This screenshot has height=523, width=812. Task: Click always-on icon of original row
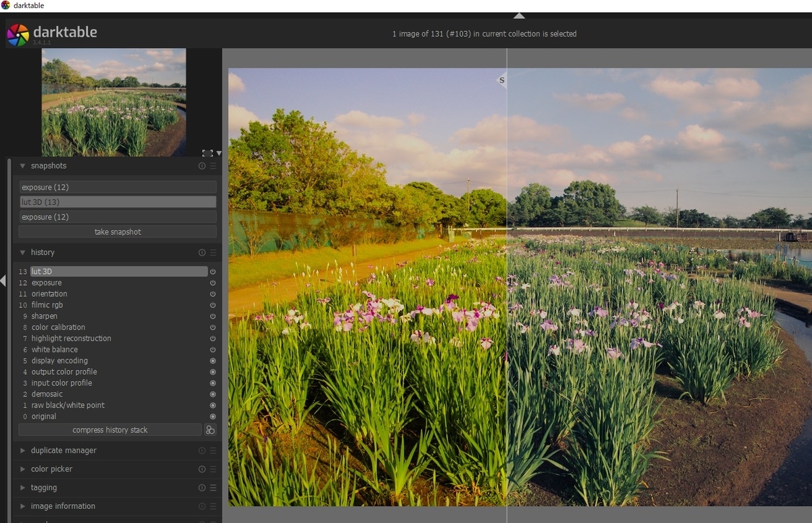[212, 417]
